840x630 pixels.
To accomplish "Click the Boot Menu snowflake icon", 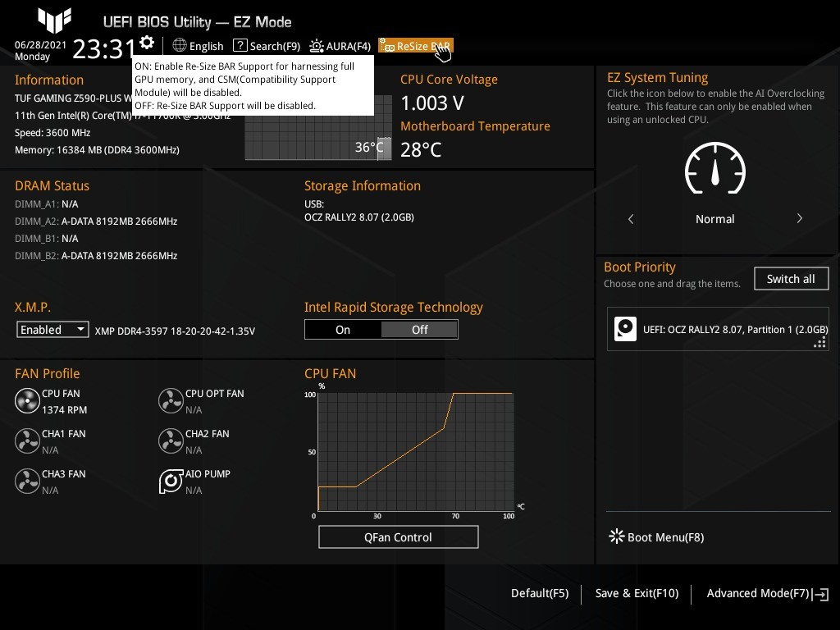I will click(x=617, y=536).
